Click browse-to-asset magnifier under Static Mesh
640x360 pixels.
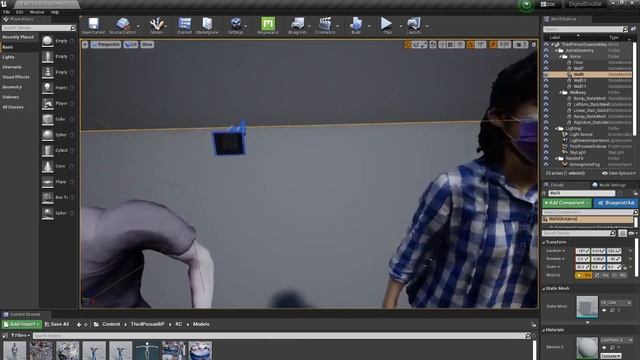click(x=612, y=310)
